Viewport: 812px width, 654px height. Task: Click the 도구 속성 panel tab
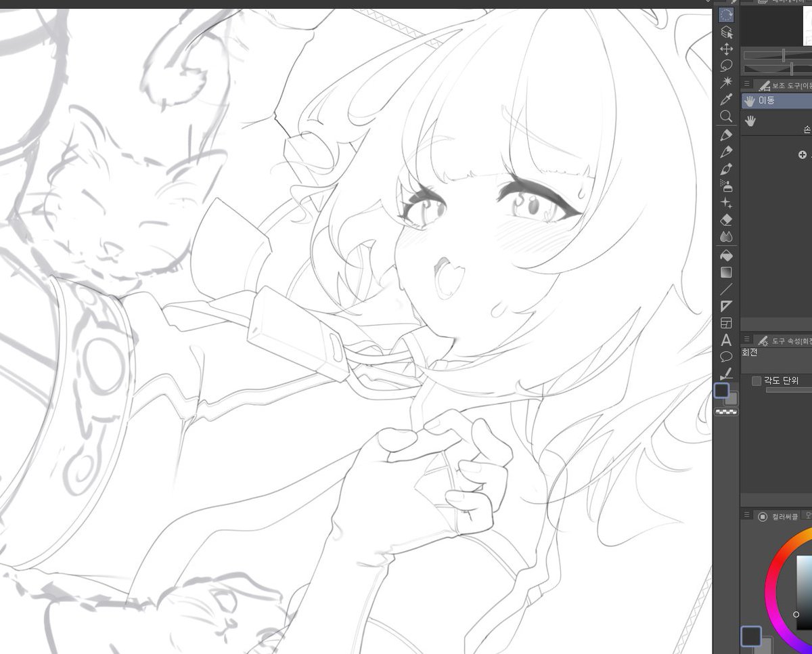point(784,339)
